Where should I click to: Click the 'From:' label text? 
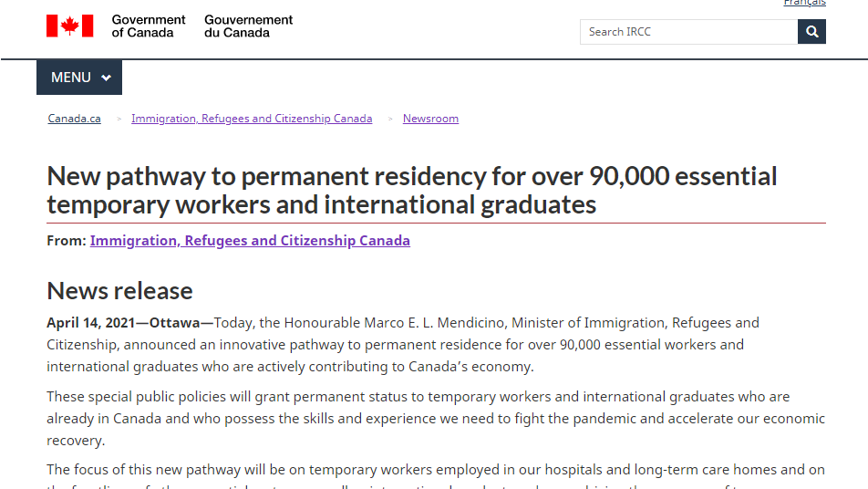point(67,241)
